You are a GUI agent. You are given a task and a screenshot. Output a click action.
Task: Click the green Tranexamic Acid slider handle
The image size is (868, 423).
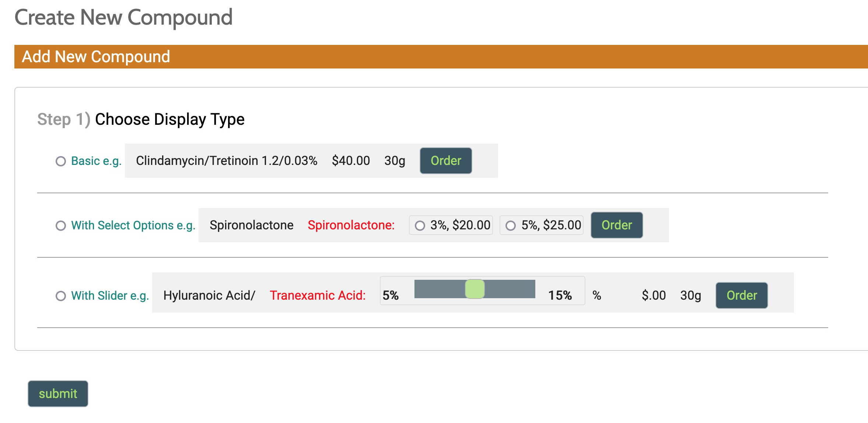tap(475, 289)
